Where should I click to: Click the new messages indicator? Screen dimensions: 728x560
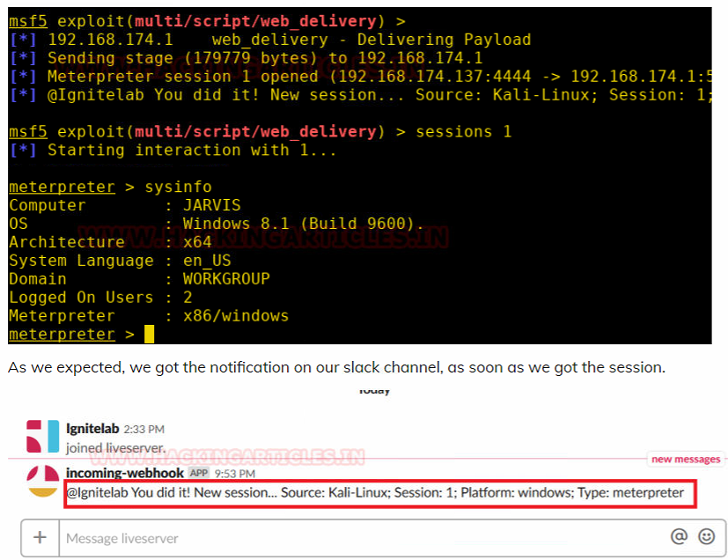pos(686,459)
